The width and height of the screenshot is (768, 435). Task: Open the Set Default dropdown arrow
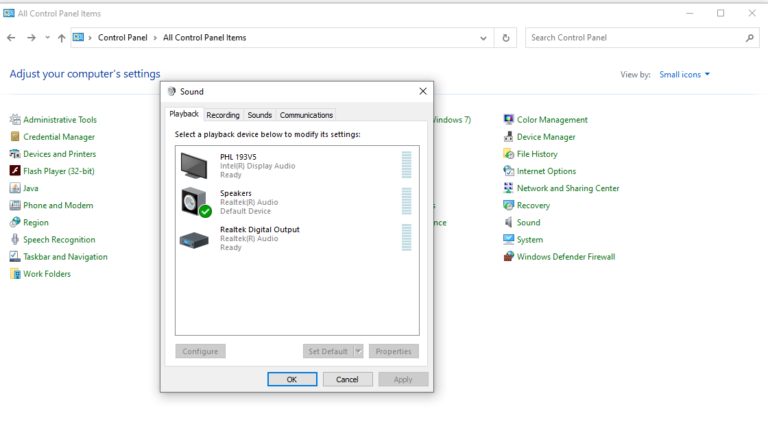tap(359, 352)
